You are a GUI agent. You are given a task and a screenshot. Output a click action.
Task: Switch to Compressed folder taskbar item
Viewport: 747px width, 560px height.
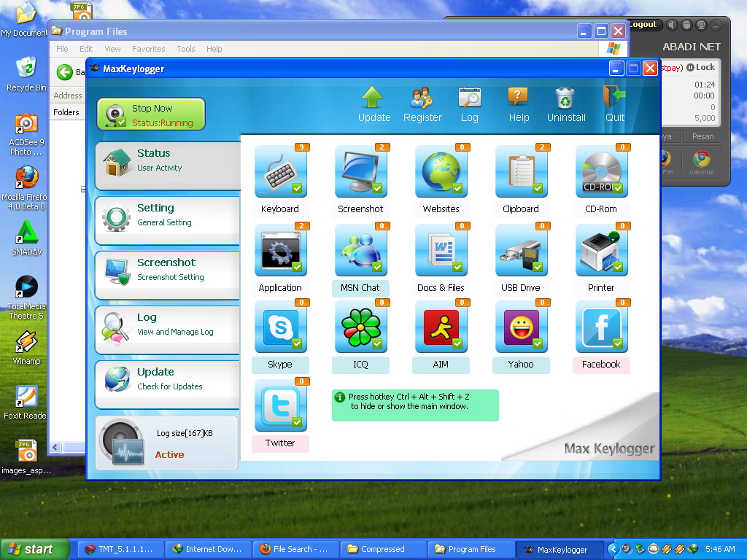pos(382,549)
